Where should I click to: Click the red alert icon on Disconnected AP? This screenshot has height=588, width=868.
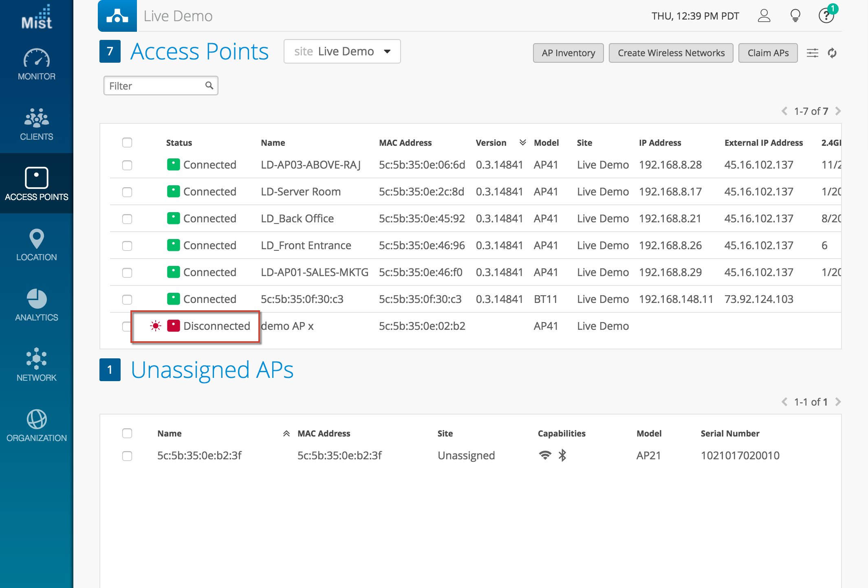click(x=156, y=326)
